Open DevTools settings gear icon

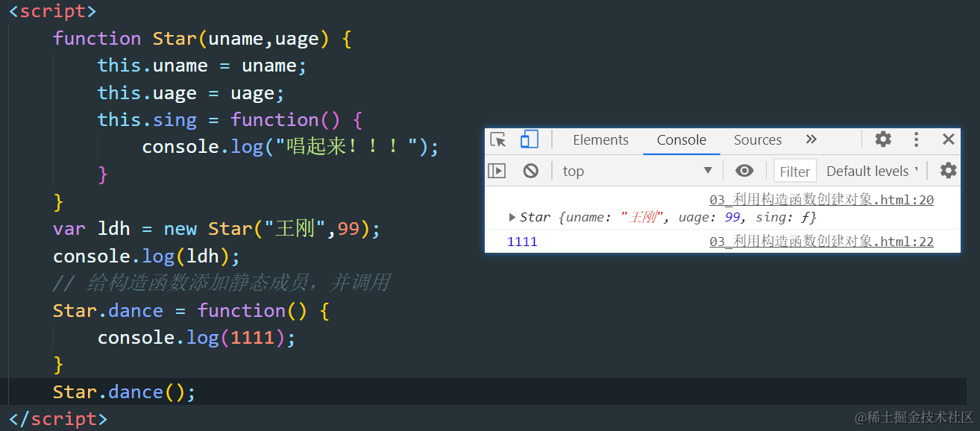click(883, 139)
